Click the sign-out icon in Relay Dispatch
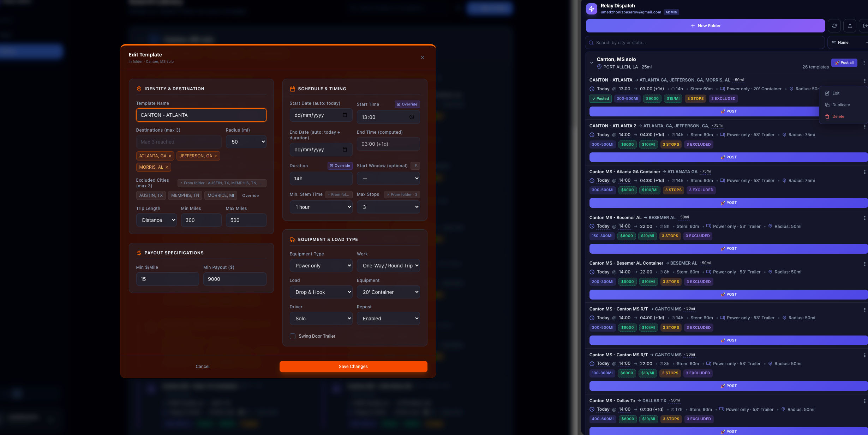Viewport: 868px width, 435px height. [865, 26]
